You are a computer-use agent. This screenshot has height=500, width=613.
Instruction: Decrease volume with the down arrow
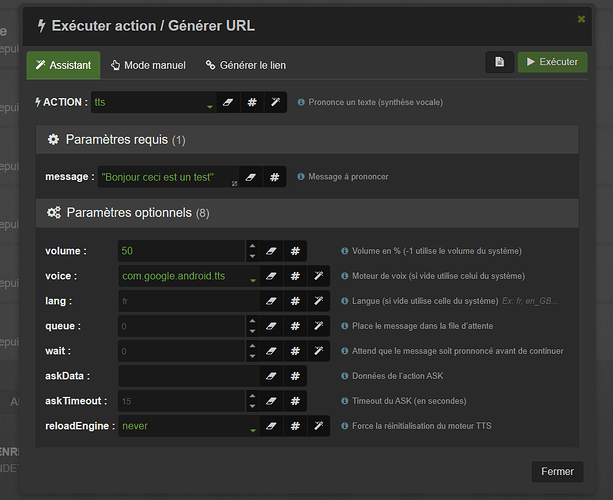[253, 256]
